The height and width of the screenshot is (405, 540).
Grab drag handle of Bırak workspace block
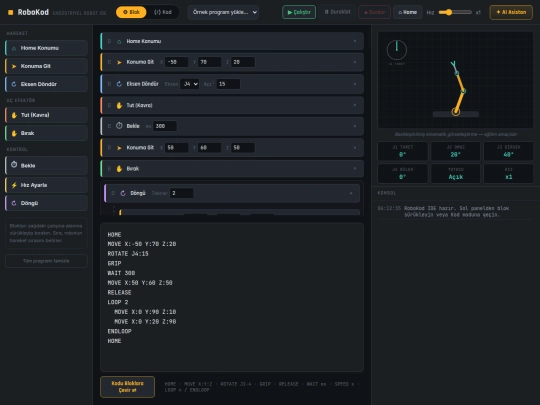tap(109, 168)
